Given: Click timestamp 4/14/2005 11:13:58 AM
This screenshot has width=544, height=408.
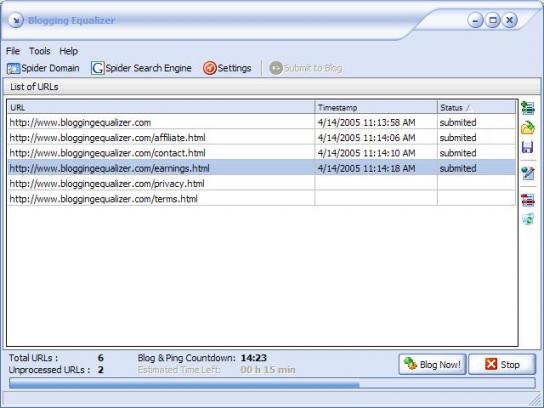Looking at the screenshot, I should coord(366,122).
